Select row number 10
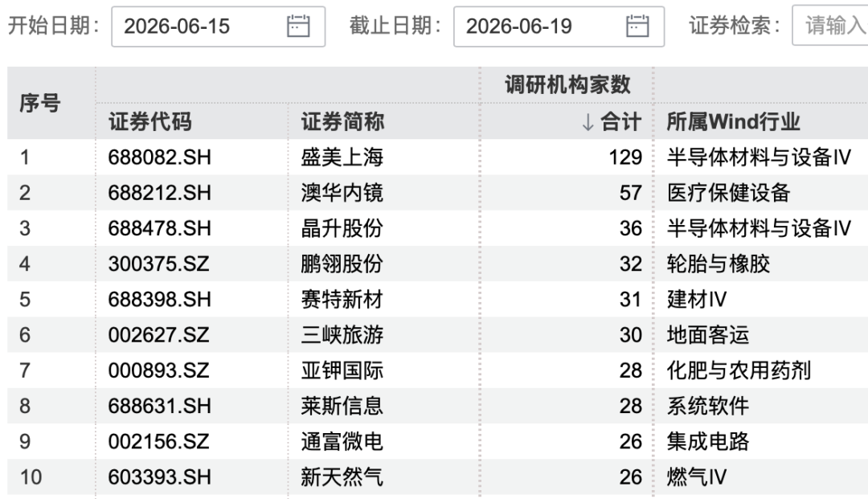This screenshot has width=868, height=499. (31, 477)
